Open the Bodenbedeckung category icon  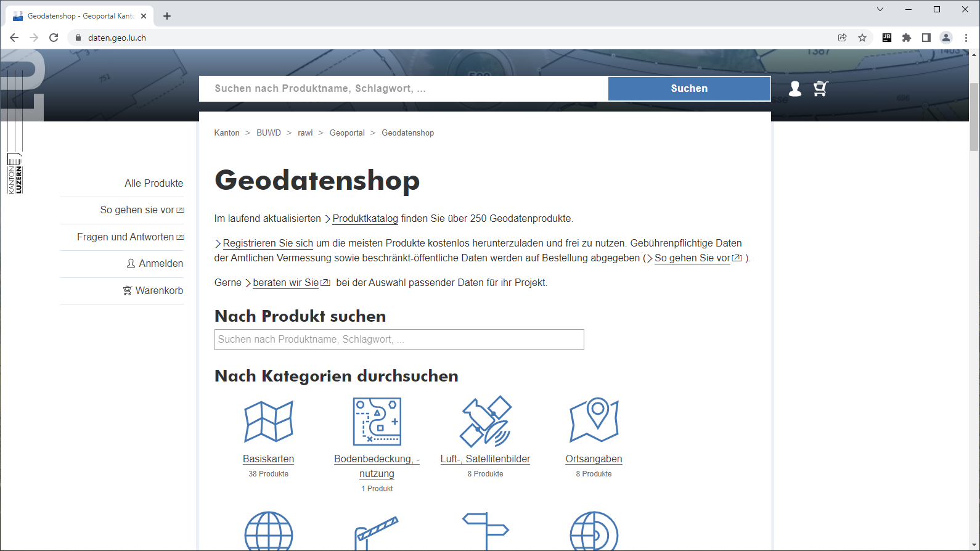[x=377, y=422]
